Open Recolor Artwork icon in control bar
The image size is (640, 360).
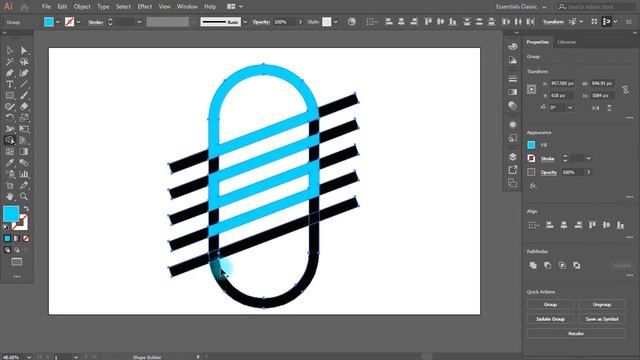(351, 22)
